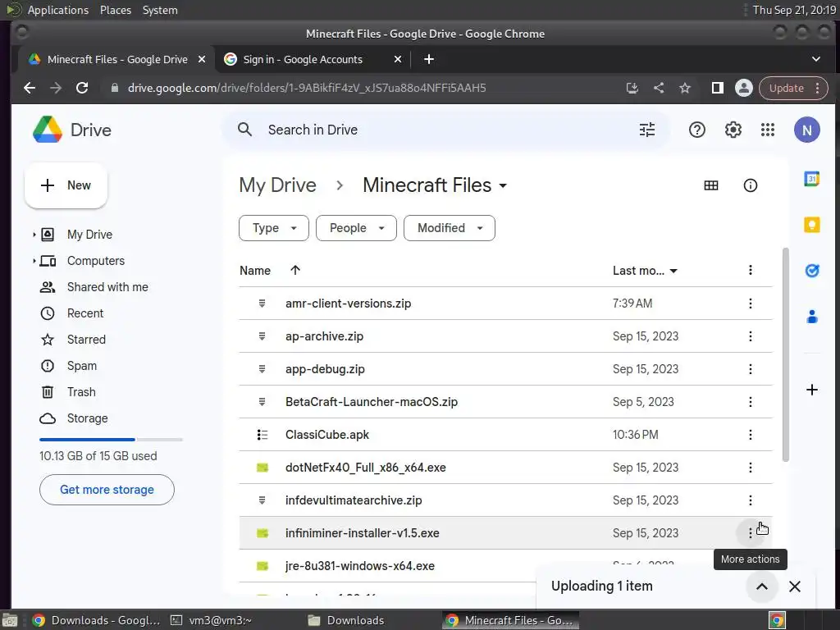Viewport: 840px width, 630px height.
Task: Open the Modified filter dropdown
Action: tap(450, 228)
